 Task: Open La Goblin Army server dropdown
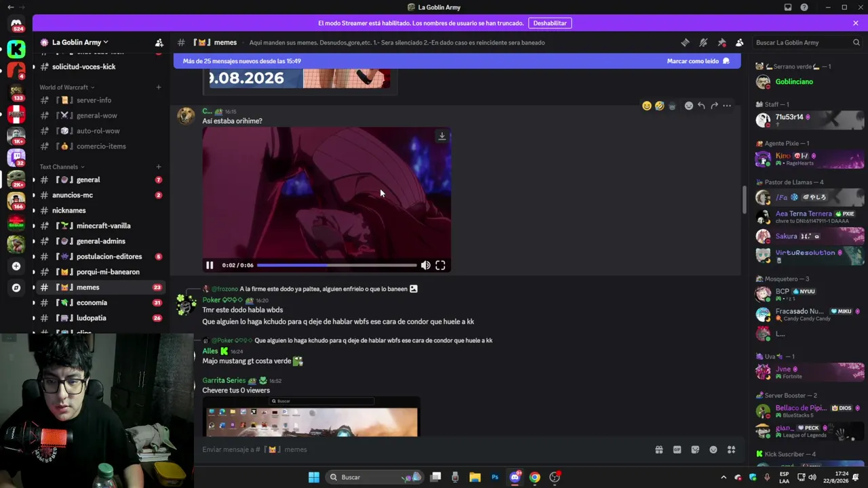[x=80, y=43]
